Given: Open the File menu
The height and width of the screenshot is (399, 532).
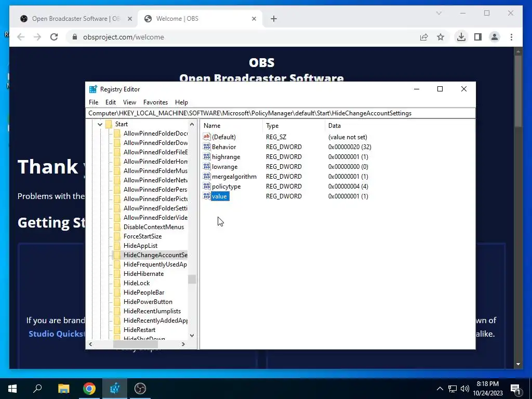Looking at the screenshot, I should pos(94,102).
